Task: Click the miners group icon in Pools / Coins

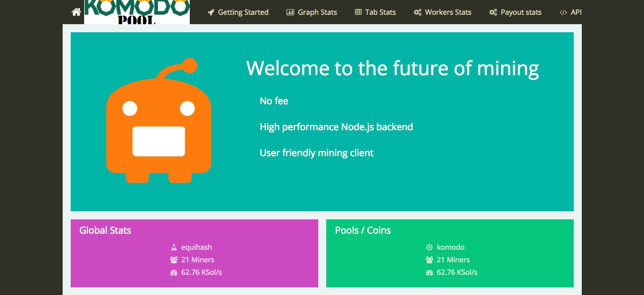Action: (x=430, y=260)
